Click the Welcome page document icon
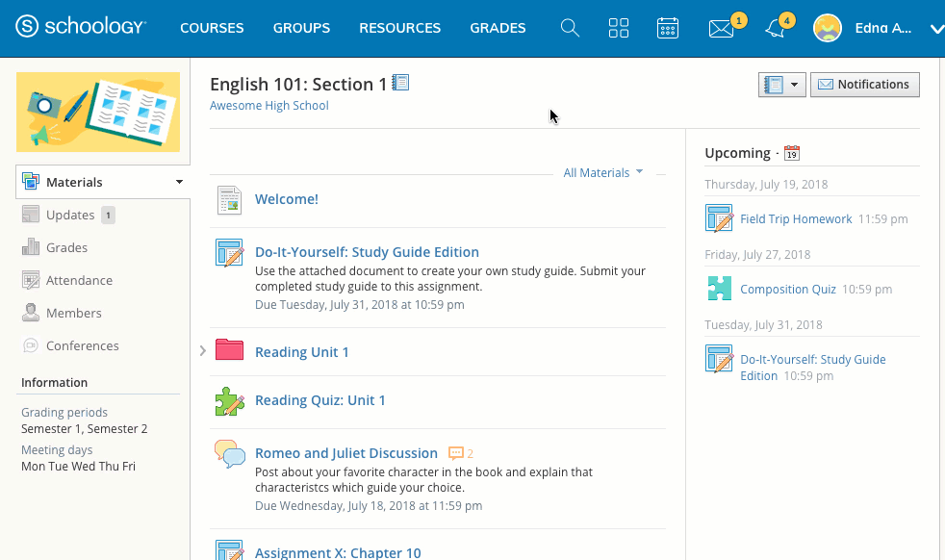Screen dimensions: 945x560 229,199
